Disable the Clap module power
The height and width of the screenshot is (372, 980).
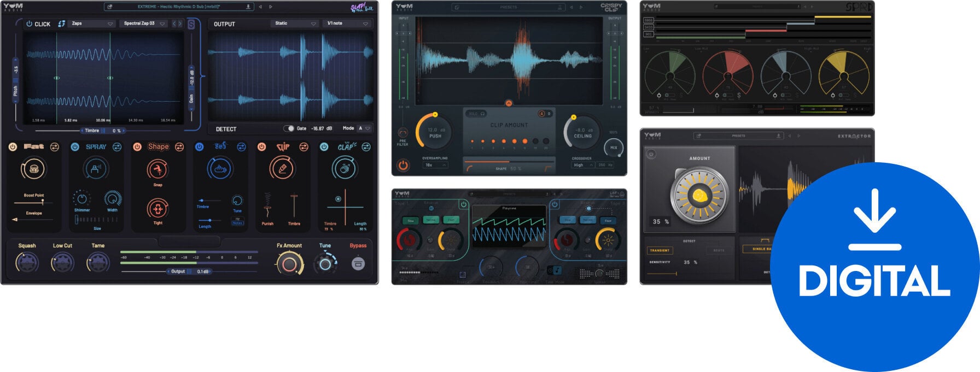[x=324, y=147]
